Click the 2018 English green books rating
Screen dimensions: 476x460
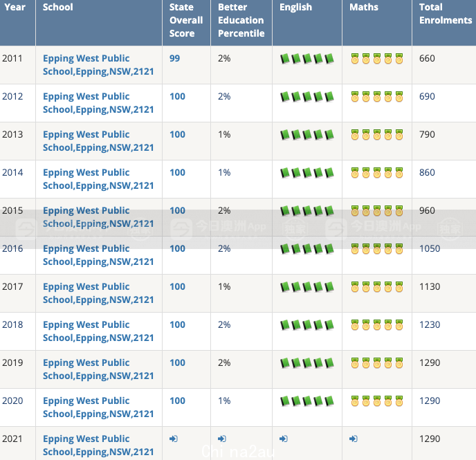(307, 325)
